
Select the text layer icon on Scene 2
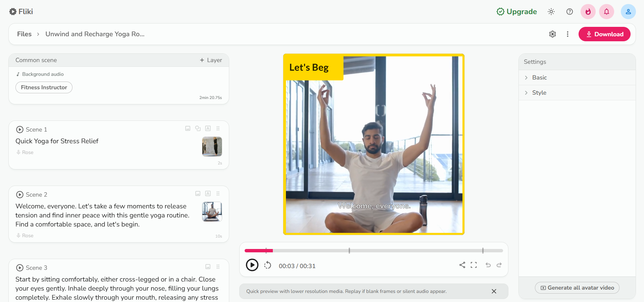pyautogui.click(x=208, y=194)
